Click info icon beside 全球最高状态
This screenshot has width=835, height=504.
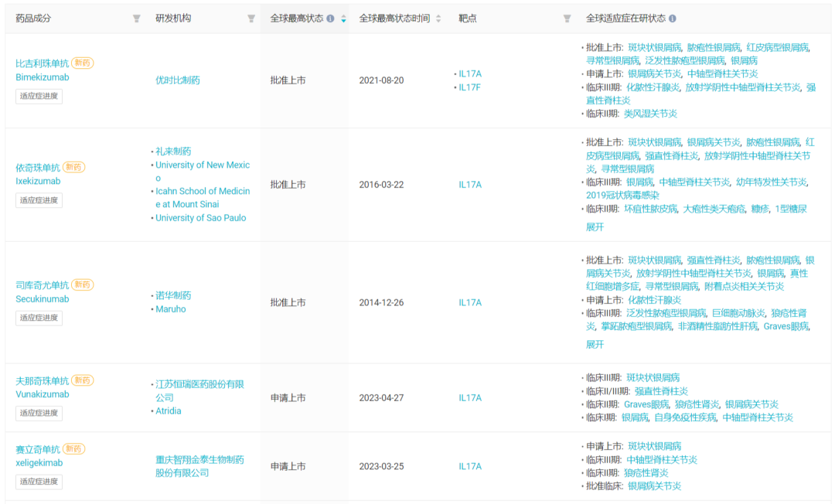pos(330,19)
